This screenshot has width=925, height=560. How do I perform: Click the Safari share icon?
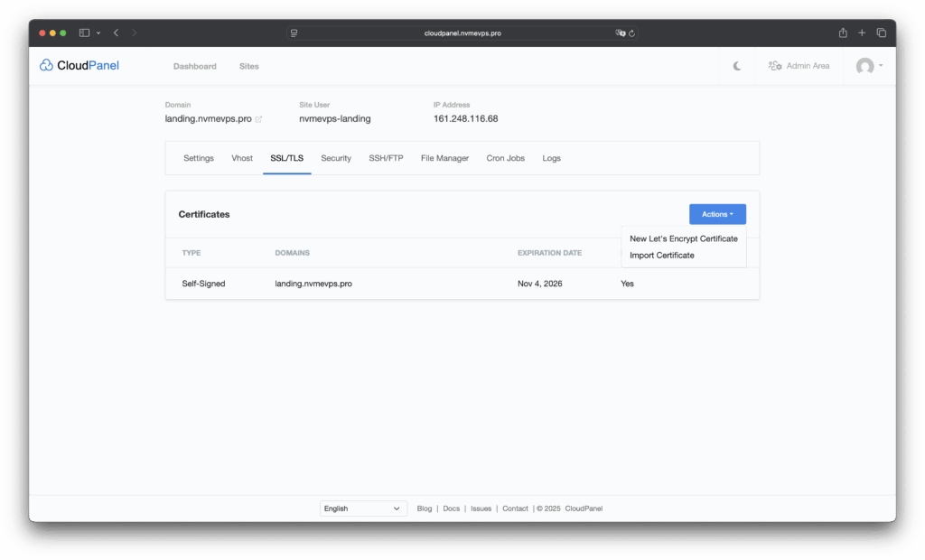tap(843, 33)
